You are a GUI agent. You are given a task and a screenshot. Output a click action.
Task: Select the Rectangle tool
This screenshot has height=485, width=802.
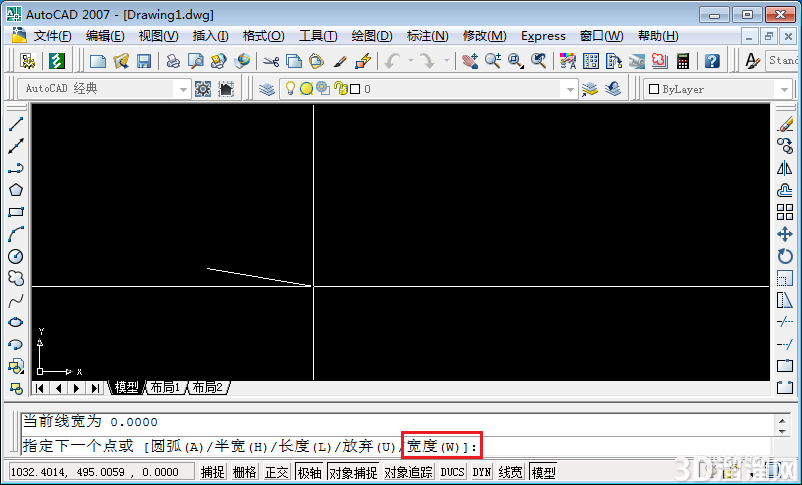click(16, 212)
